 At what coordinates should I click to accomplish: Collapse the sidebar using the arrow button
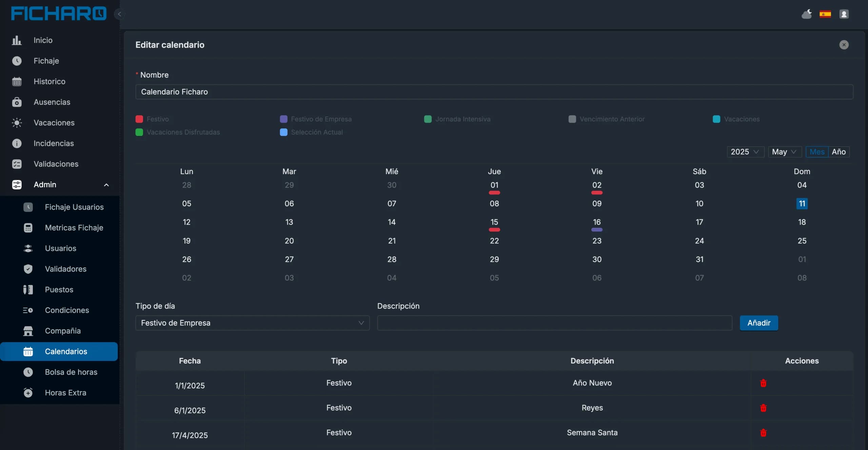click(119, 14)
